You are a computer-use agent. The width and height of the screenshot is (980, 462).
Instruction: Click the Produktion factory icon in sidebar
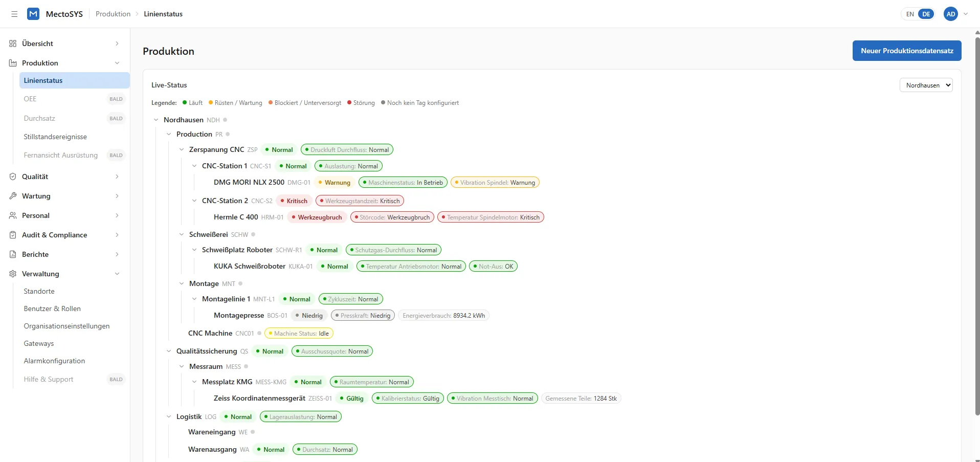pyautogui.click(x=13, y=63)
